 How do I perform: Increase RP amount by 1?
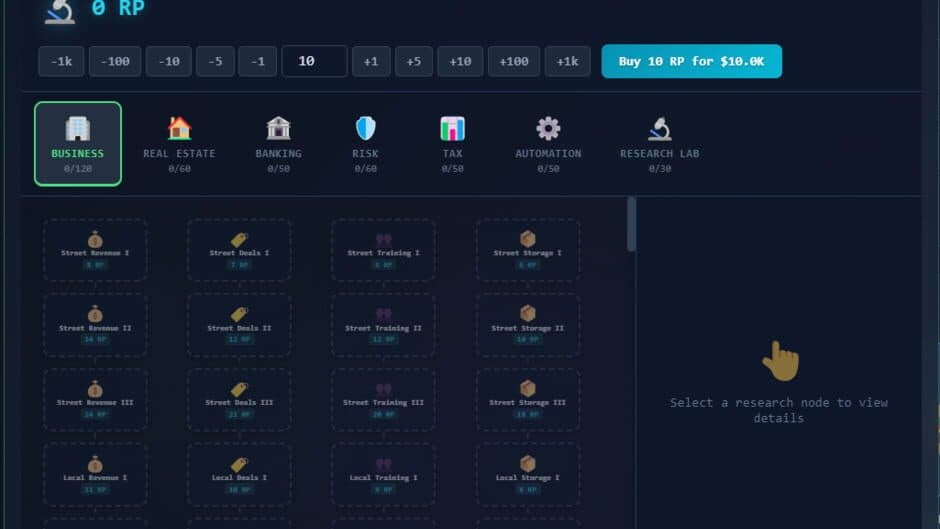tap(371, 61)
